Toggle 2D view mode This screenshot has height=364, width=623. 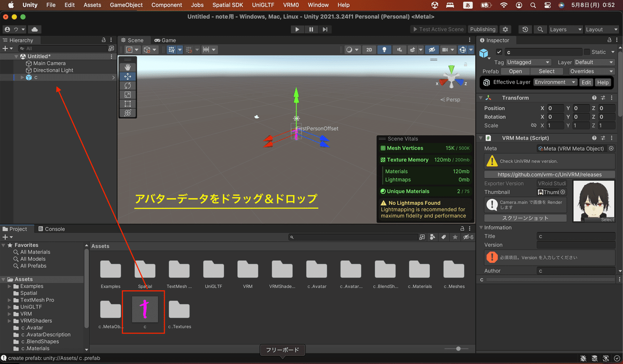(x=369, y=50)
